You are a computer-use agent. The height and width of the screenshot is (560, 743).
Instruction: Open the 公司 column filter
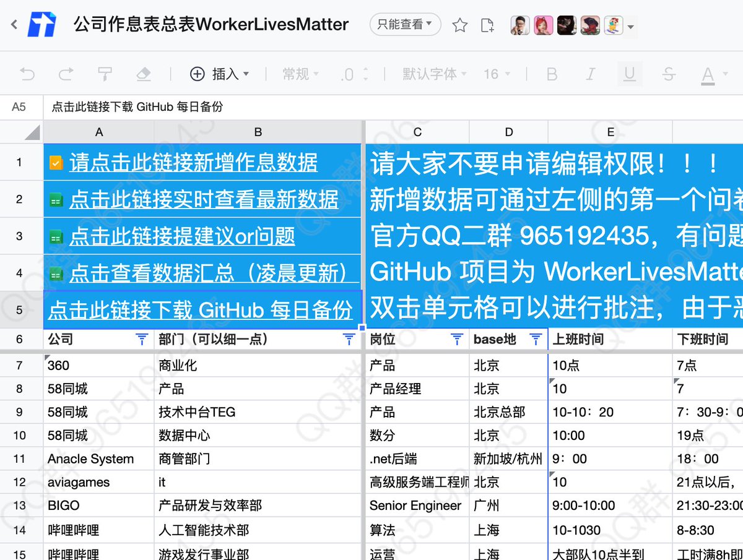(x=142, y=339)
